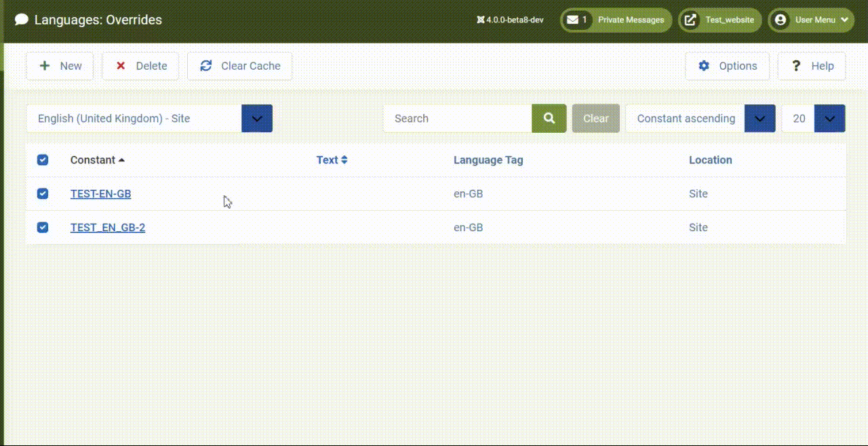Image resolution: width=868 pixels, height=446 pixels.
Task: Click the envelope icon in Private Messages
Action: pos(573,20)
